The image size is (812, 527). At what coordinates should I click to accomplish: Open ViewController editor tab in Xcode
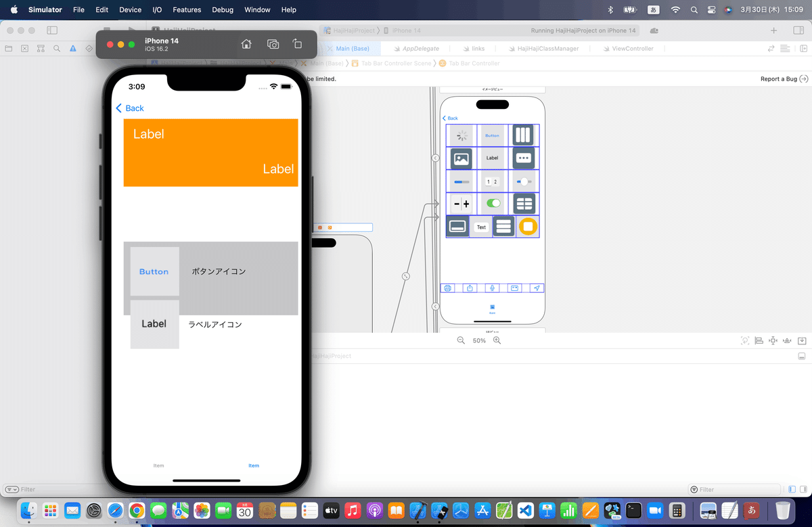tap(627, 49)
